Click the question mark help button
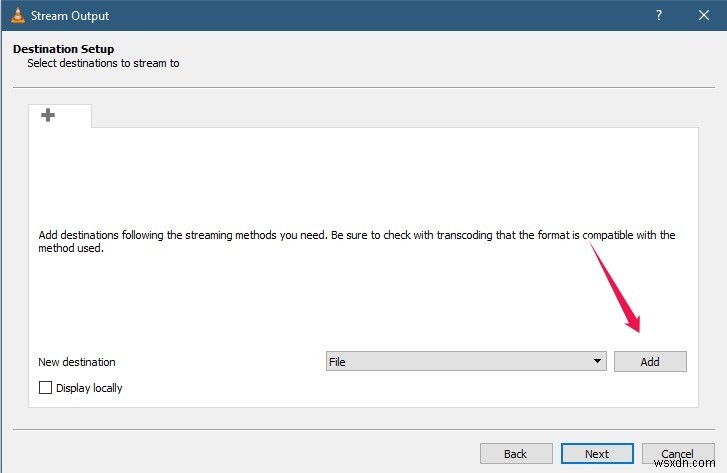This screenshot has width=727, height=473. pyautogui.click(x=659, y=16)
